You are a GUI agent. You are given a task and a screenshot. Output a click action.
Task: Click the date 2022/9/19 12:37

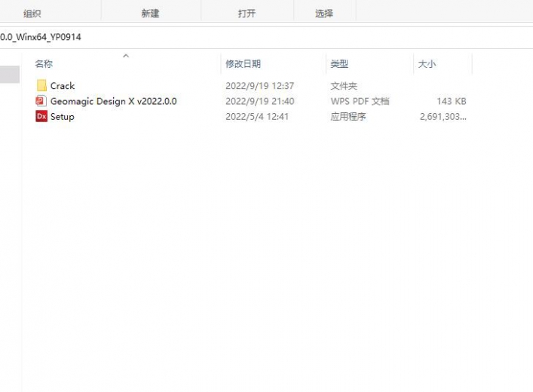tap(259, 86)
